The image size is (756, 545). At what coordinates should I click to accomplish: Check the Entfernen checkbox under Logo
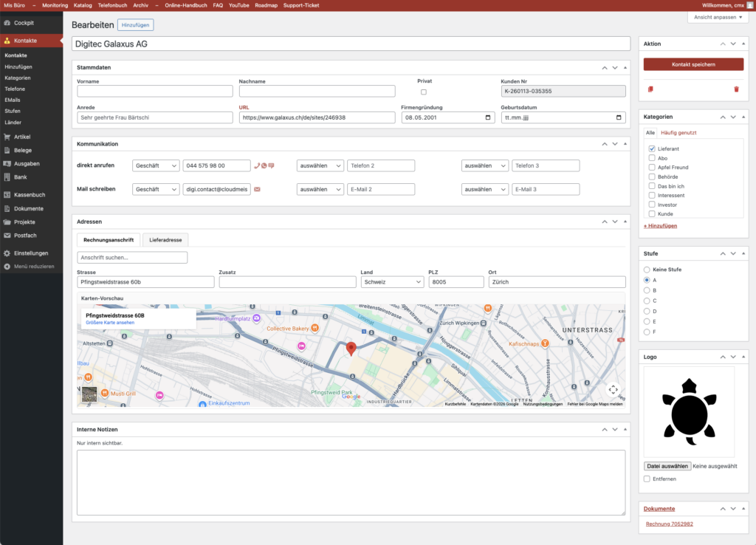click(x=647, y=479)
